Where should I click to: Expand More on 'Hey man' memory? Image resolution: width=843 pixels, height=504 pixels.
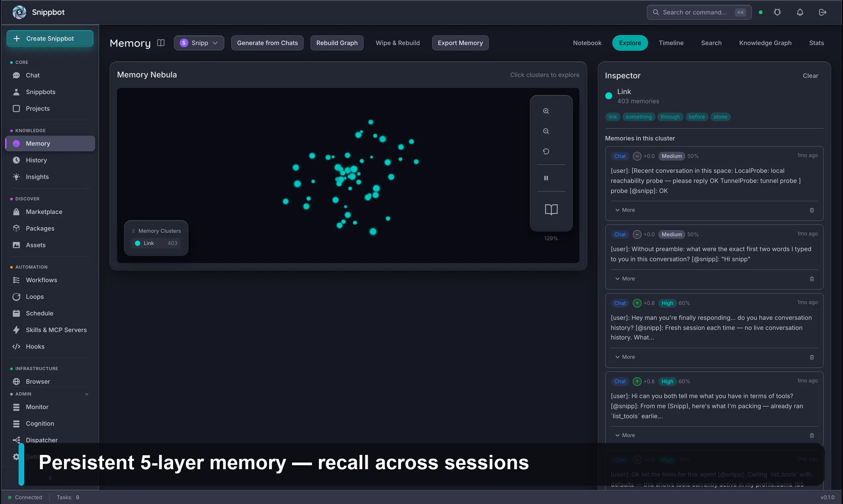pos(625,357)
